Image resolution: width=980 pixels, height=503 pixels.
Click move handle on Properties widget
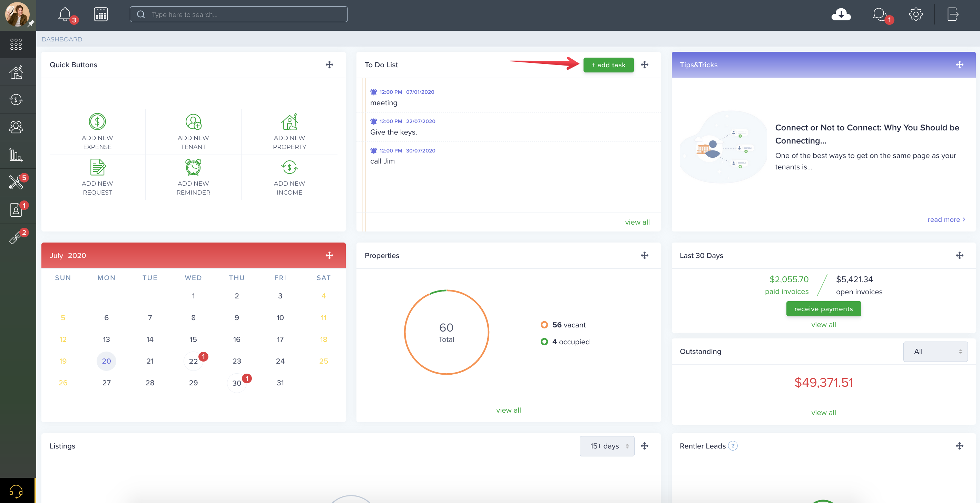click(x=645, y=255)
